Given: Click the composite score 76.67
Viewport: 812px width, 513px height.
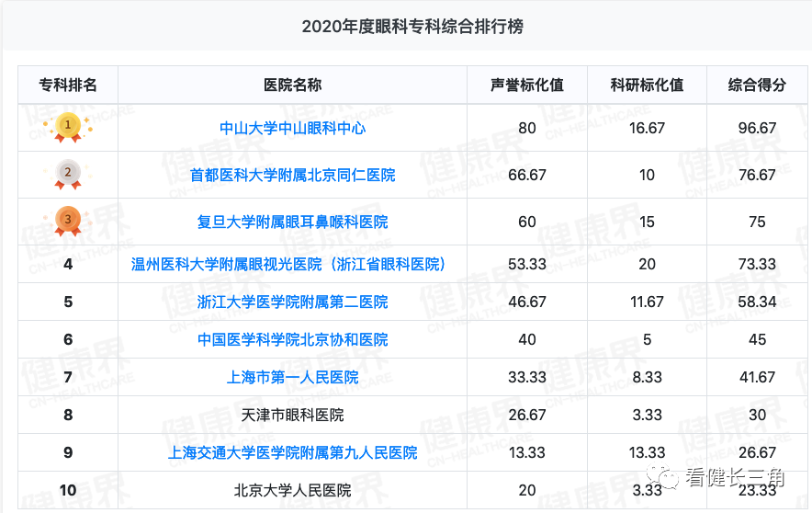Looking at the screenshot, I should 757,176.
